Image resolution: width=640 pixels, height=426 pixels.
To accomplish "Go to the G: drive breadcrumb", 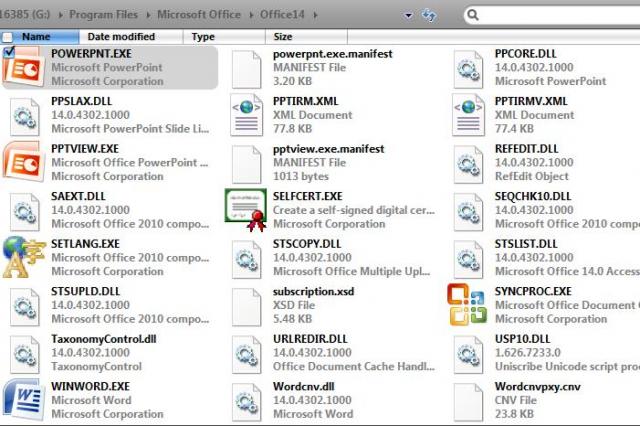I will pyautogui.click(x=25, y=15).
